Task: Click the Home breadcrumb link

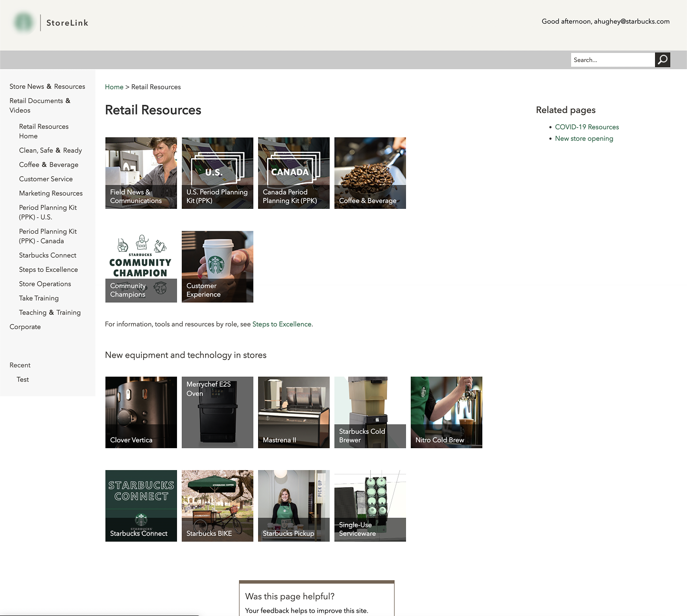Action: tap(114, 87)
